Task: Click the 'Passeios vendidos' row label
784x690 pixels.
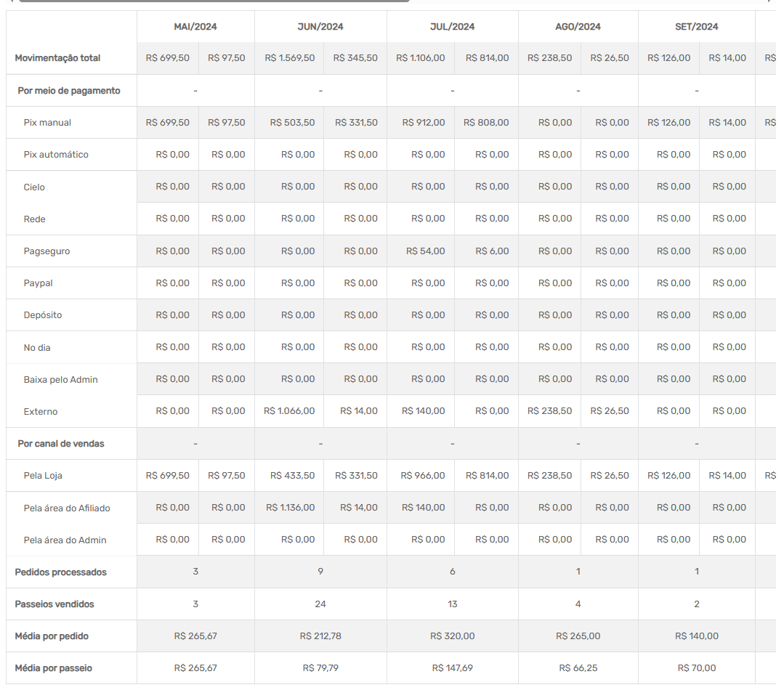Action: point(54,604)
